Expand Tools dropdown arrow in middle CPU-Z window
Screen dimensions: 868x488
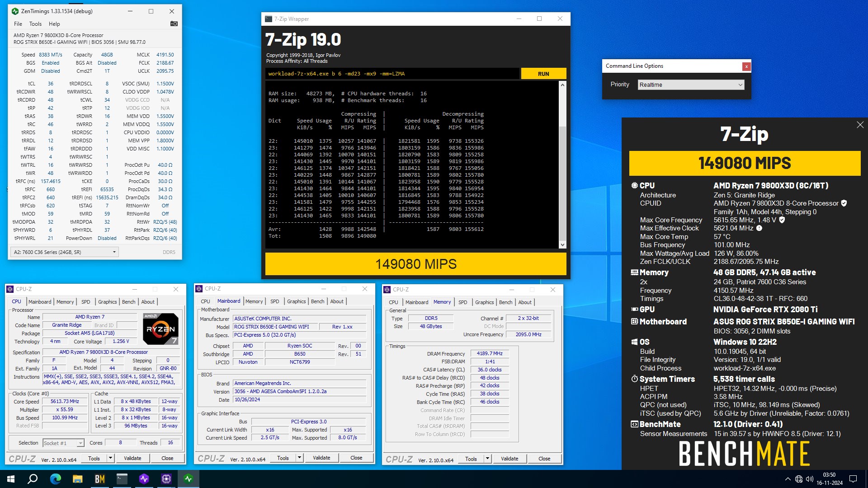(299, 458)
